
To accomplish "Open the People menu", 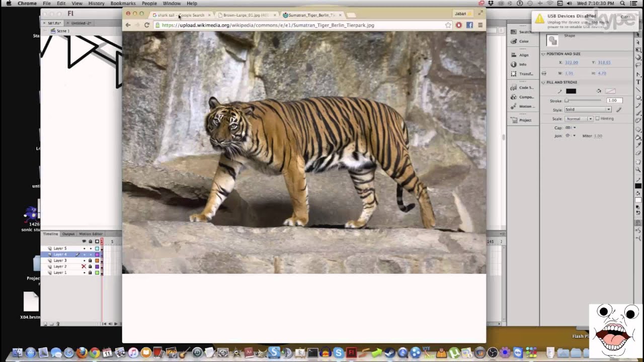I will click(x=149, y=4).
